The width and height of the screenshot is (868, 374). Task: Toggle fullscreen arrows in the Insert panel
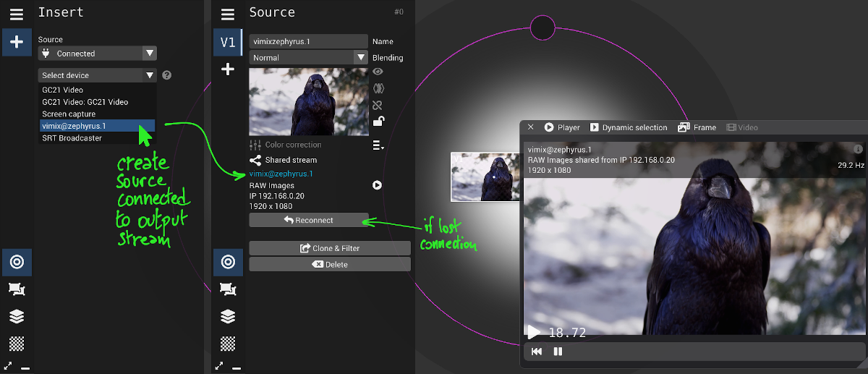tap(8, 367)
